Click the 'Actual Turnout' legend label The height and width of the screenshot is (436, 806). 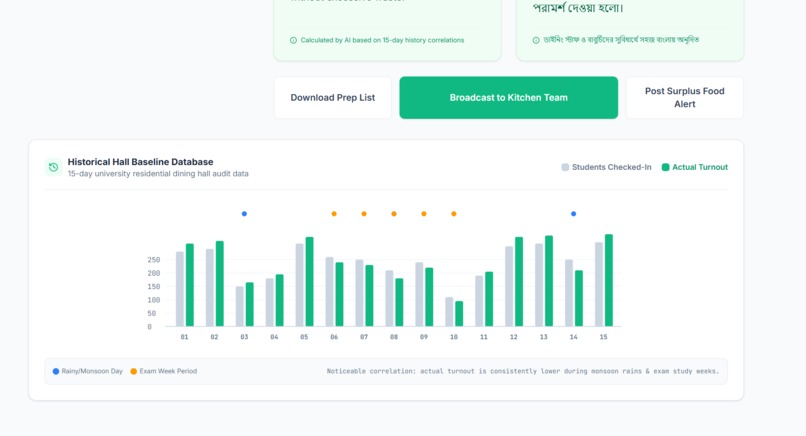tap(700, 167)
